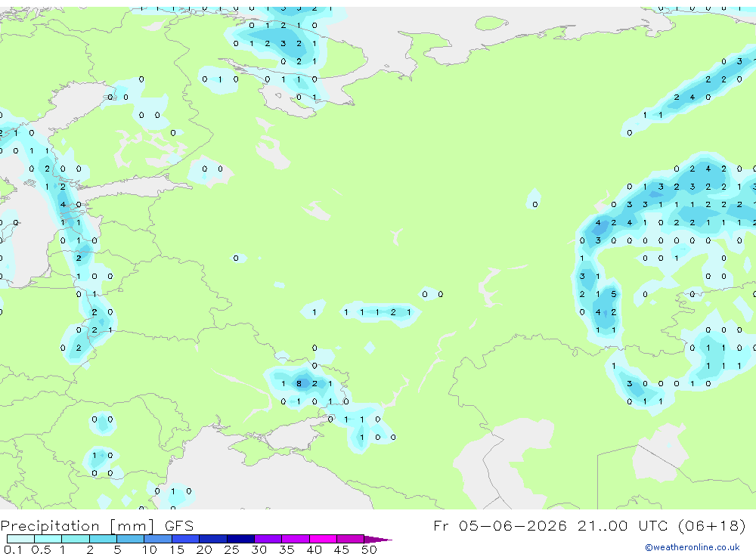Select the 5–10 mm legend color box
This screenshot has height=554, width=756.
pos(131,539)
